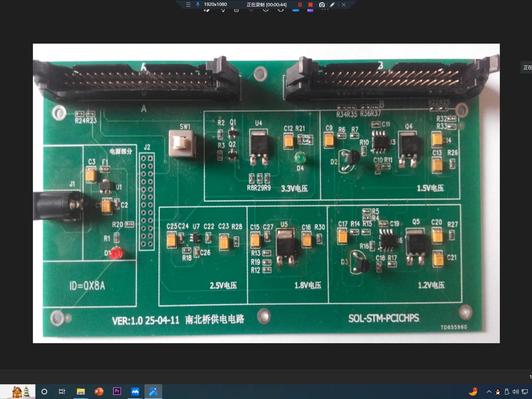The width and height of the screenshot is (532, 399).
Task: Open QQ penguin icon in system tray
Action: coord(498,392)
